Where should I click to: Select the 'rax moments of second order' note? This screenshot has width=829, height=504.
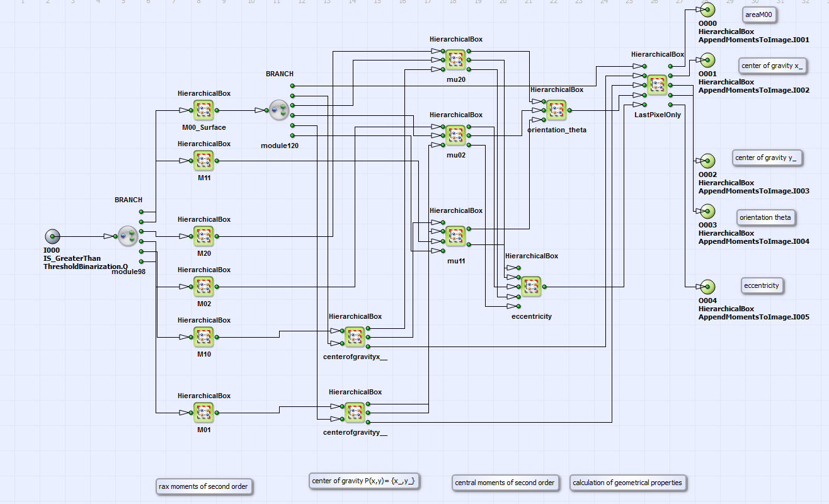(x=204, y=486)
